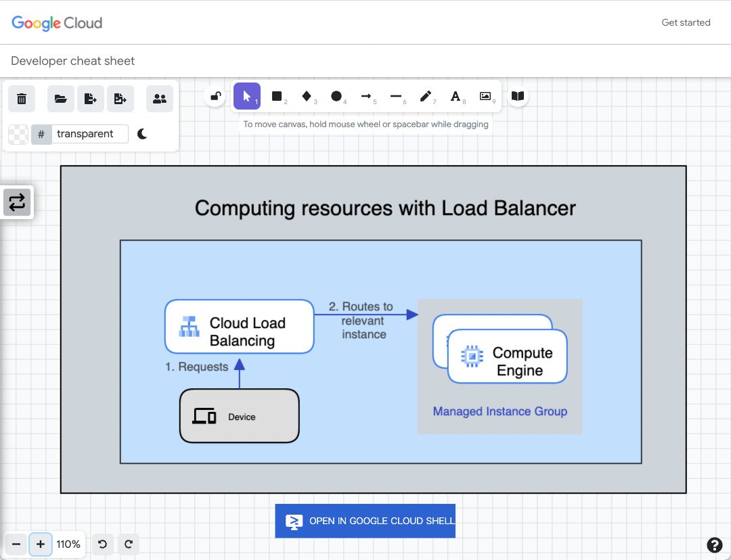The image size is (731, 560).
Task: Click the save file export icon
Action: tap(91, 99)
